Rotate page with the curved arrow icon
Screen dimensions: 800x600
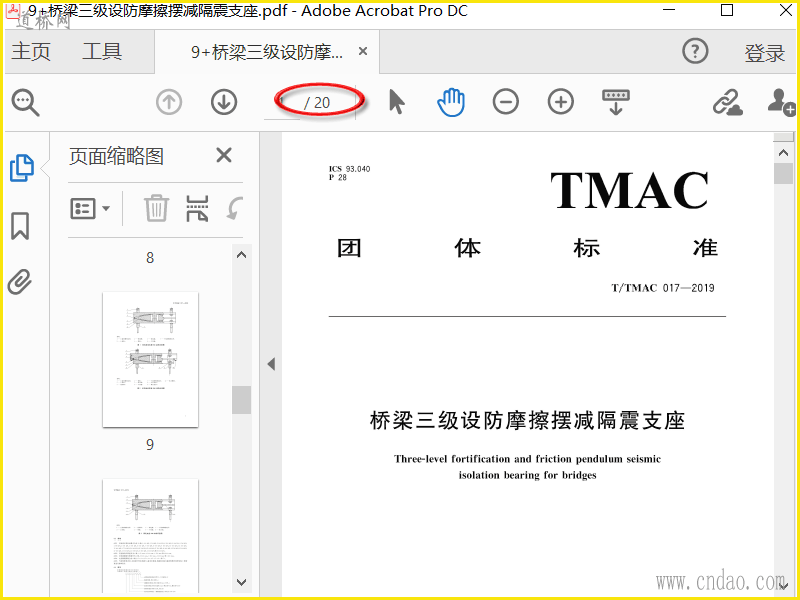pos(235,208)
